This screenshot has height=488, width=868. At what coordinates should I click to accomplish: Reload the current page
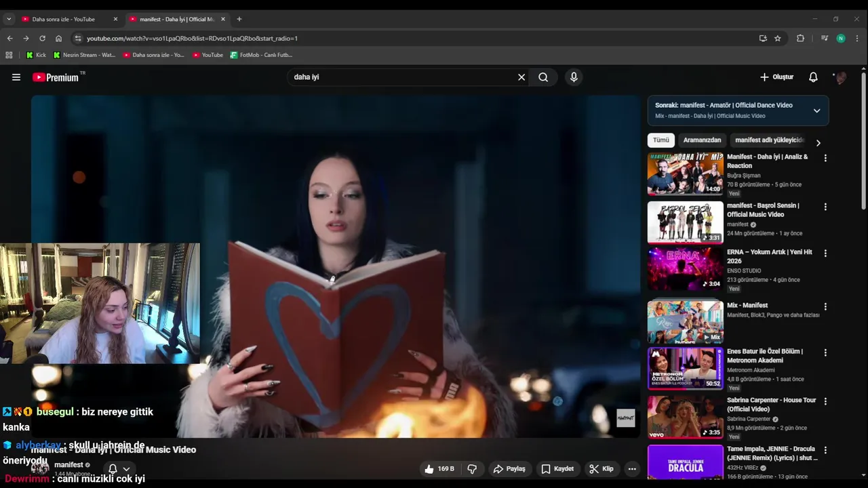(42, 39)
